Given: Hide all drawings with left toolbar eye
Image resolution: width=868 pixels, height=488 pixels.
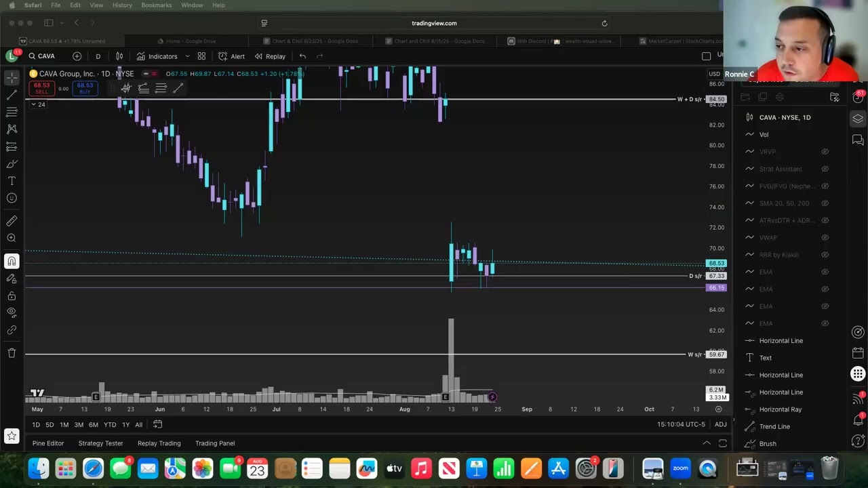Looking at the screenshot, I should click(x=12, y=312).
